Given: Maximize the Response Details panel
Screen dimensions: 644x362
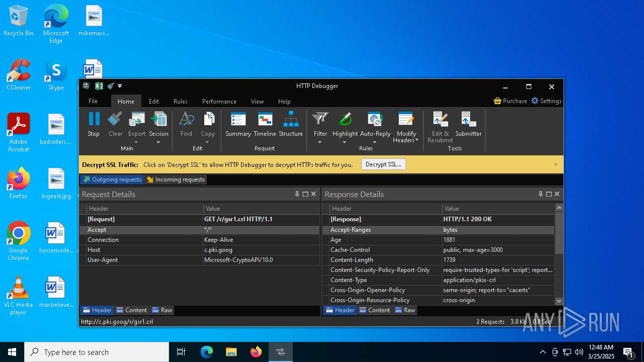Looking at the screenshot, I should 549,194.
